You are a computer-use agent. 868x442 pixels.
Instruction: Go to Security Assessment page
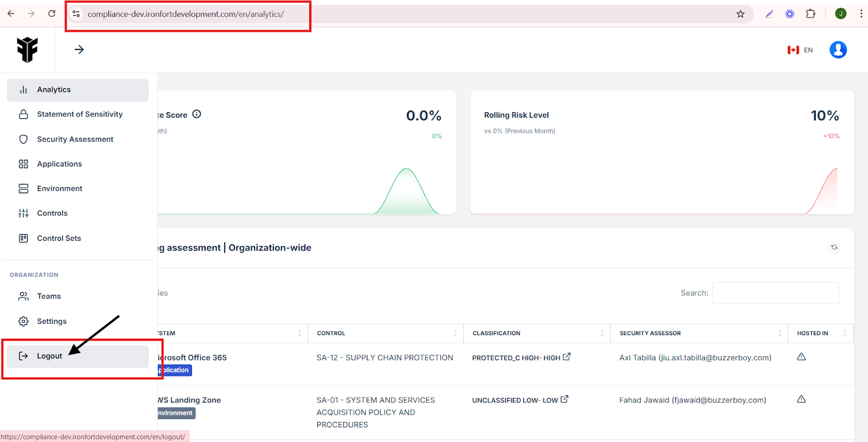(x=75, y=139)
